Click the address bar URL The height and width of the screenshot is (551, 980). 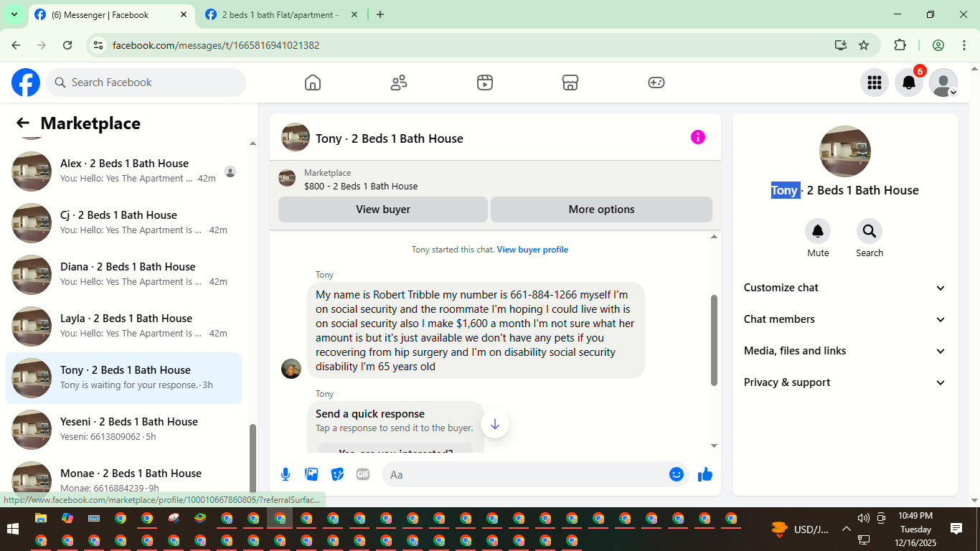(216, 45)
